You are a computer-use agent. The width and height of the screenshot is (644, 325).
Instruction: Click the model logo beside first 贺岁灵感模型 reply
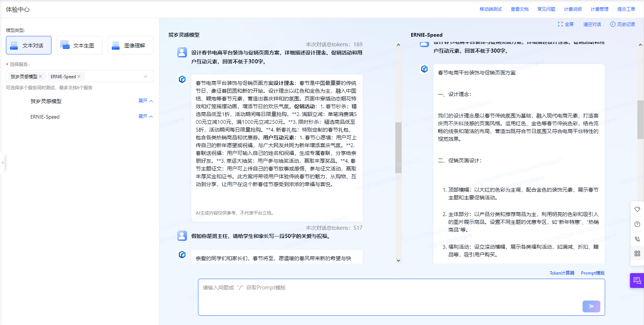click(x=182, y=79)
